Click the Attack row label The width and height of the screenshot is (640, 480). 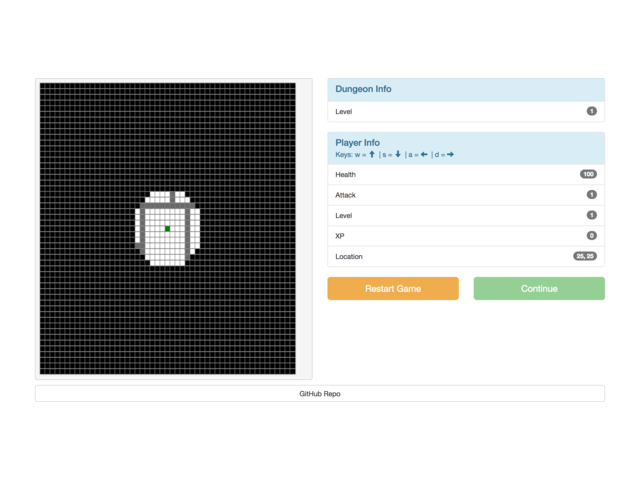tap(345, 195)
